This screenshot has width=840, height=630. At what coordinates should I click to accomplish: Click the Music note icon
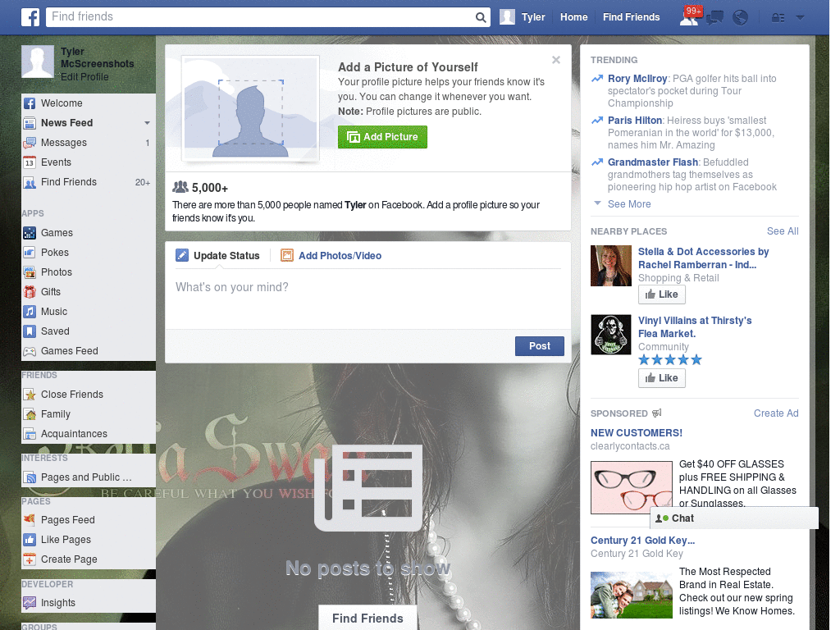[30, 312]
